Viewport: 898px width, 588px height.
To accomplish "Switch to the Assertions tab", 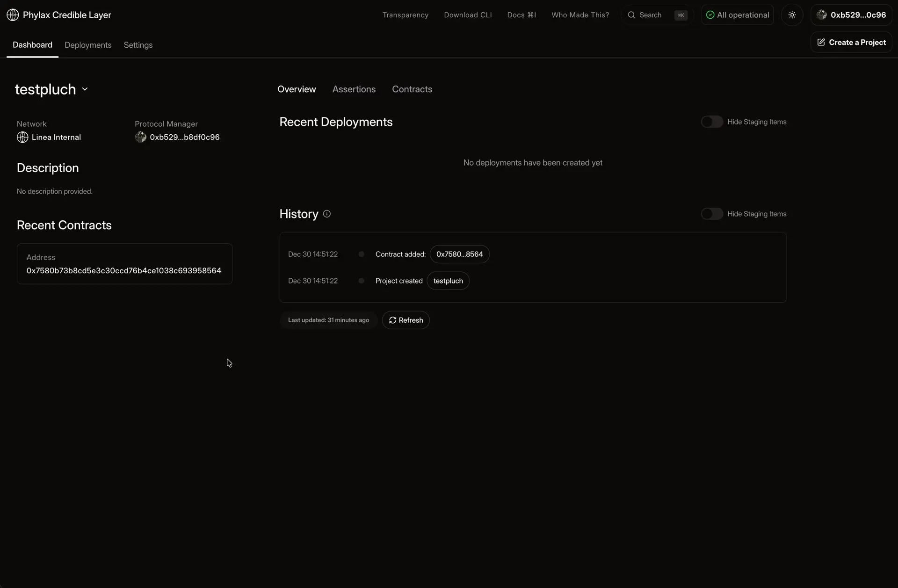I will pos(354,89).
